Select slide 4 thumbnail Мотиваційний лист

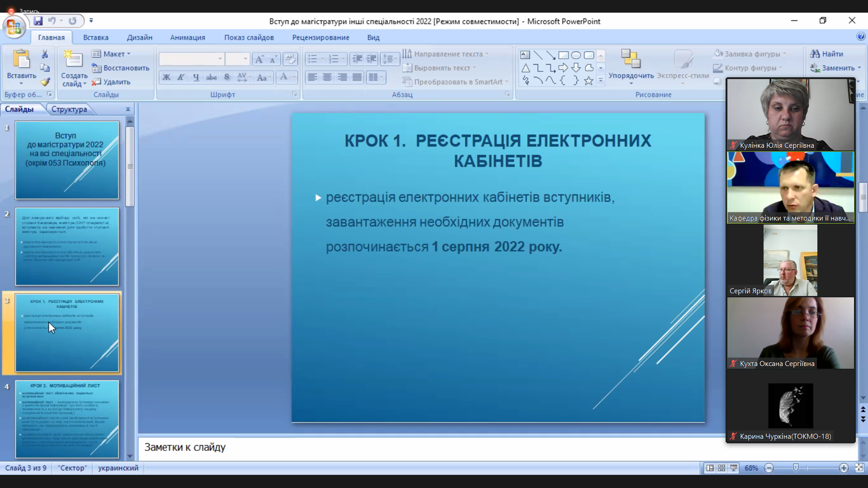coord(67,419)
